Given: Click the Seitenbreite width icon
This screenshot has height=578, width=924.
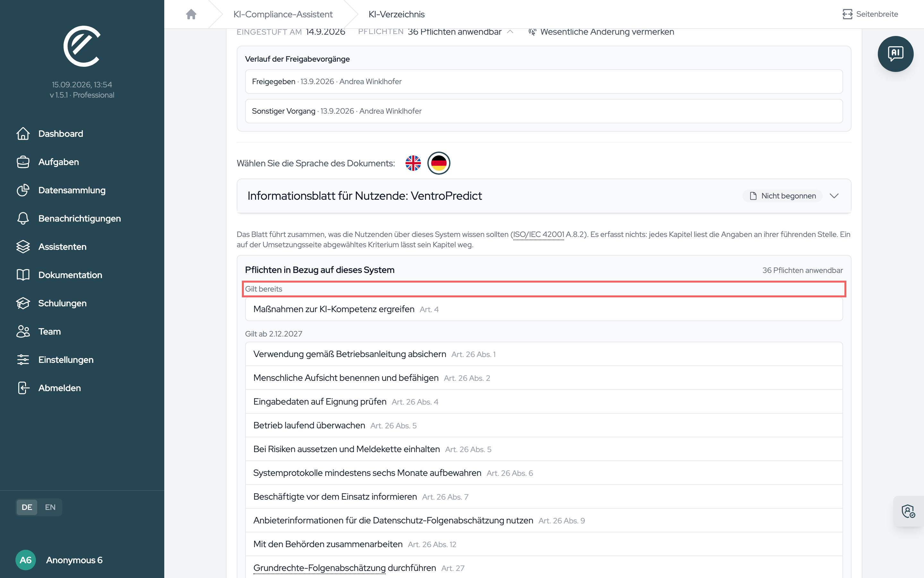Looking at the screenshot, I should [x=847, y=14].
